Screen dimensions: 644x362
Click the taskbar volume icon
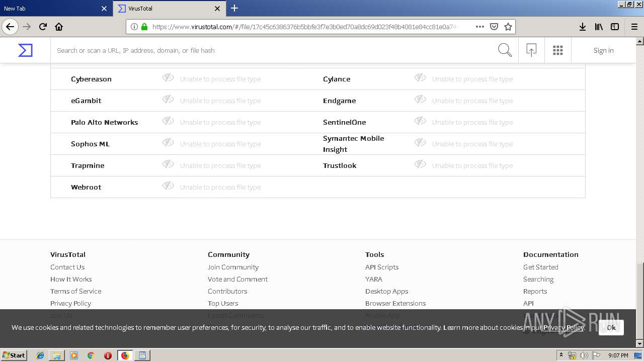point(584,355)
